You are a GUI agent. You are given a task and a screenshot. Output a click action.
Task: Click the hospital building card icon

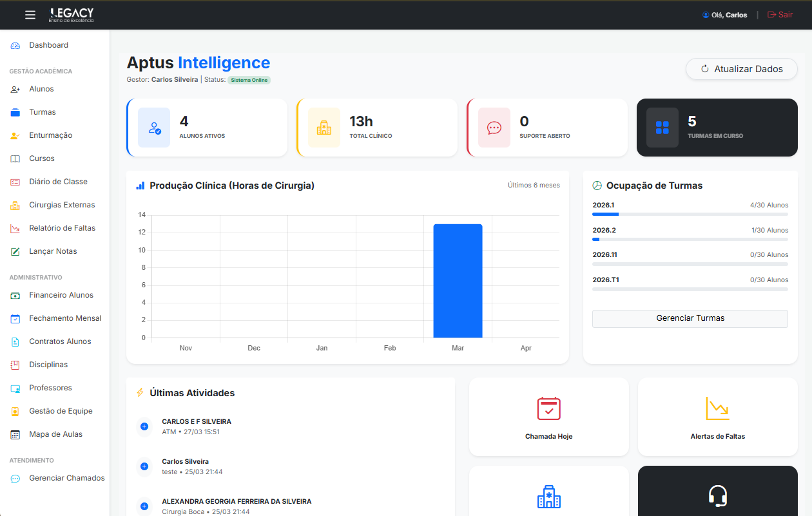coord(548,497)
